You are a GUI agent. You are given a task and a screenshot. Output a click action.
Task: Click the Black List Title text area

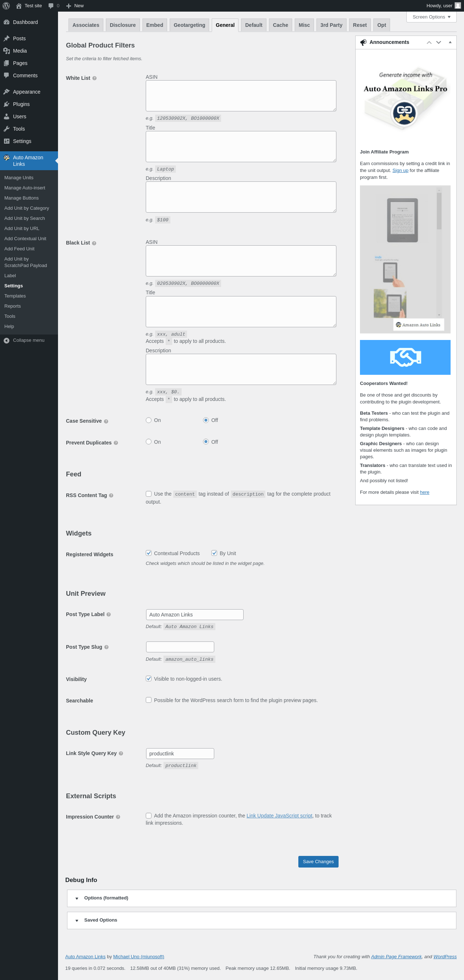tap(241, 312)
